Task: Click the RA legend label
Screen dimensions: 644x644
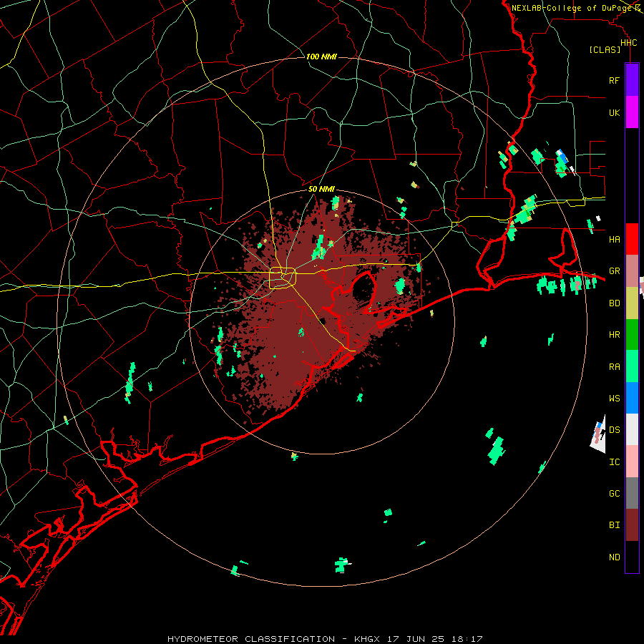Action: tap(614, 366)
